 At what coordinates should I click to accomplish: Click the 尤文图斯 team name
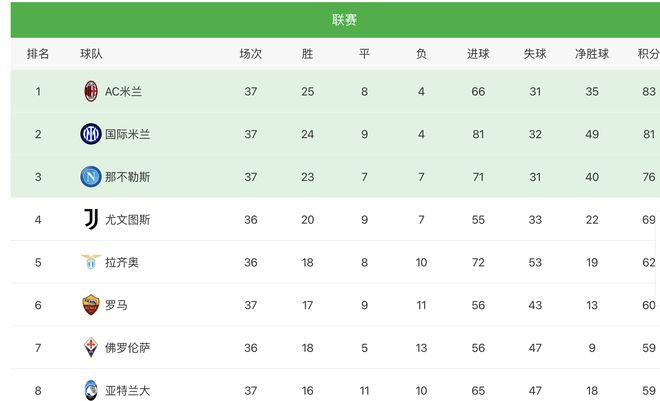pos(128,220)
